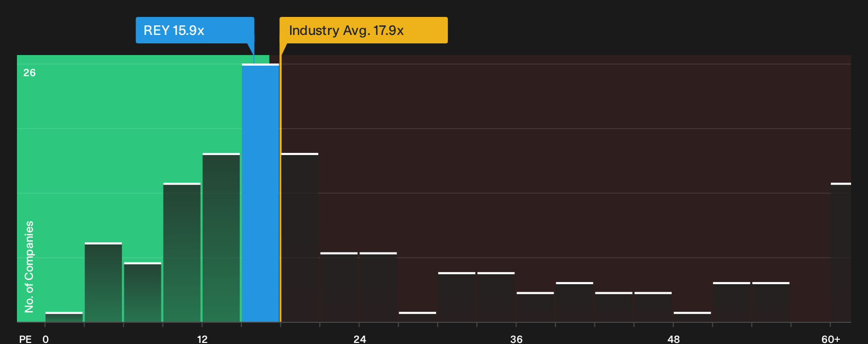
Task: Select the bar just right of Industry Avg line
Action: point(300,238)
